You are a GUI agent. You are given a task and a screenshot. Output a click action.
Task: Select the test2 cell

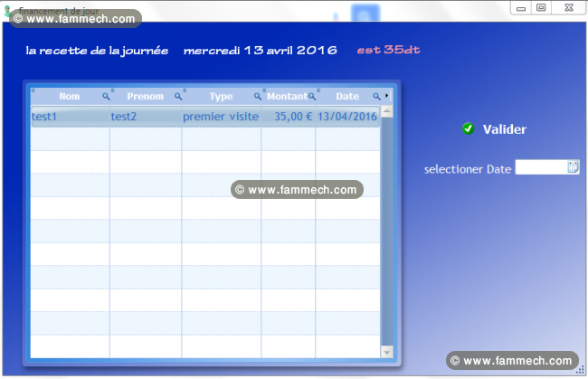pos(146,117)
